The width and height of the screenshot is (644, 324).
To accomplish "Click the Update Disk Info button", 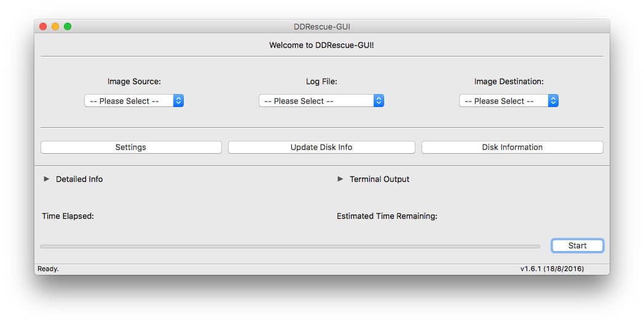I will tap(321, 147).
